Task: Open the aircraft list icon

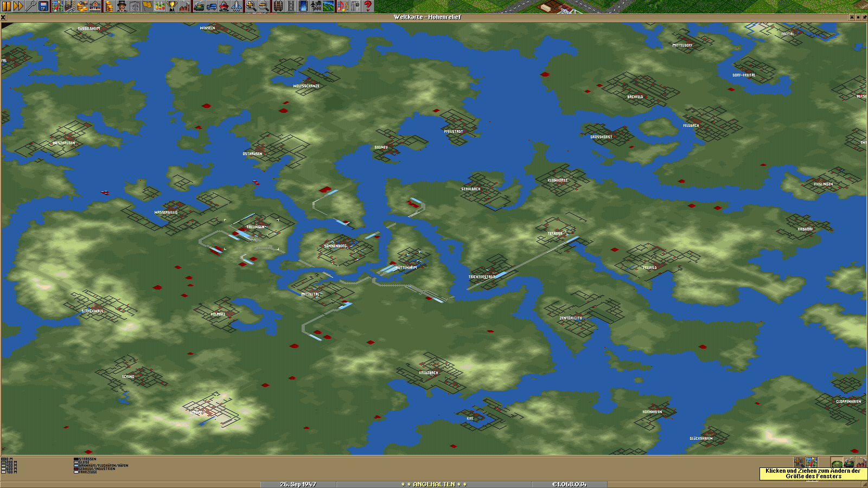Action: 237,6
